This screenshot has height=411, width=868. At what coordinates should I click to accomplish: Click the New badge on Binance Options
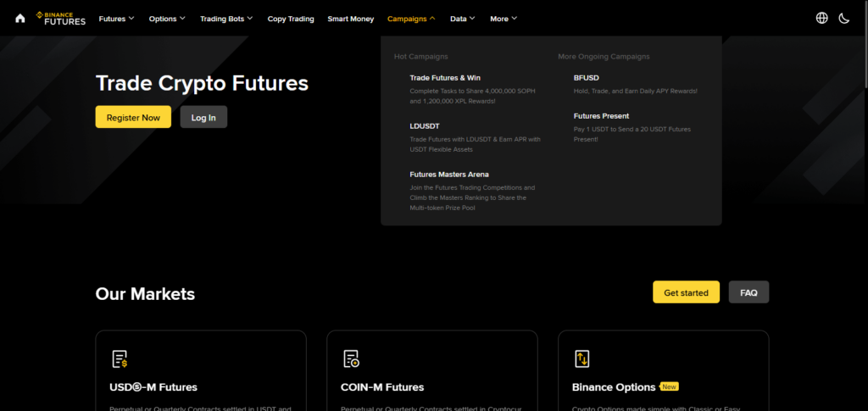pyautogui.click(x=670, y=386)
